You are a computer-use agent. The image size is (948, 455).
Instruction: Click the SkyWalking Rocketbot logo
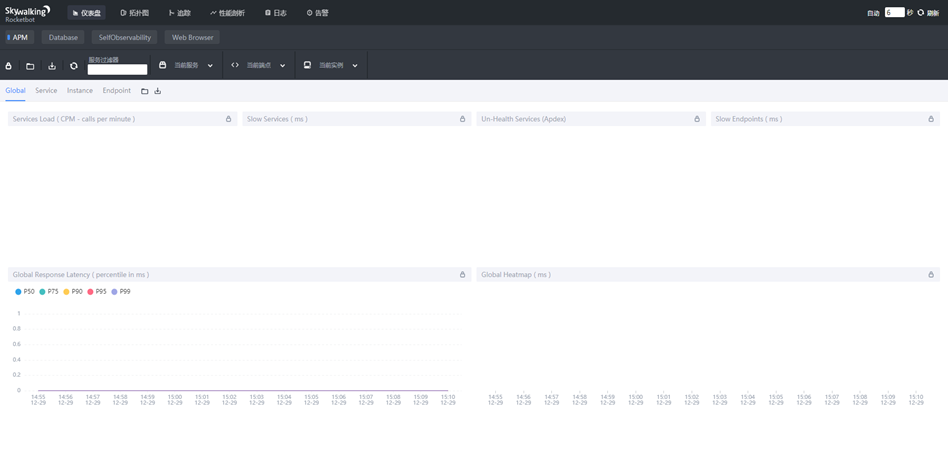(27, 13)
